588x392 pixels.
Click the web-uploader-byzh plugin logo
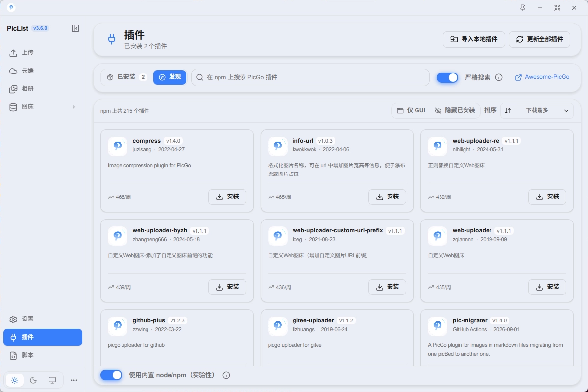coord(118,236)
